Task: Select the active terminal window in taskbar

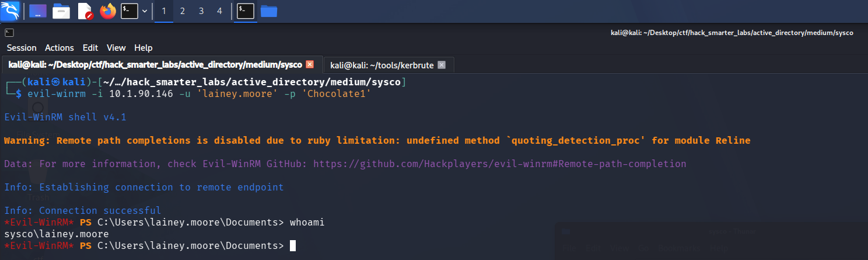Action: pos(246,11)
